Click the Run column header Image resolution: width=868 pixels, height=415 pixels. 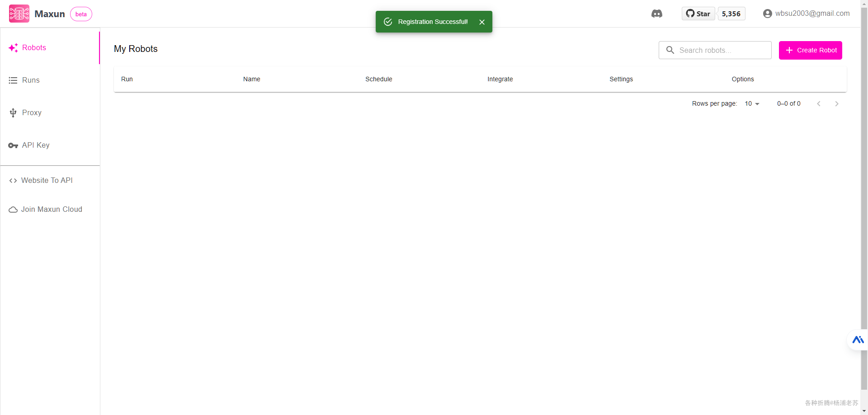tap(127, 79)
